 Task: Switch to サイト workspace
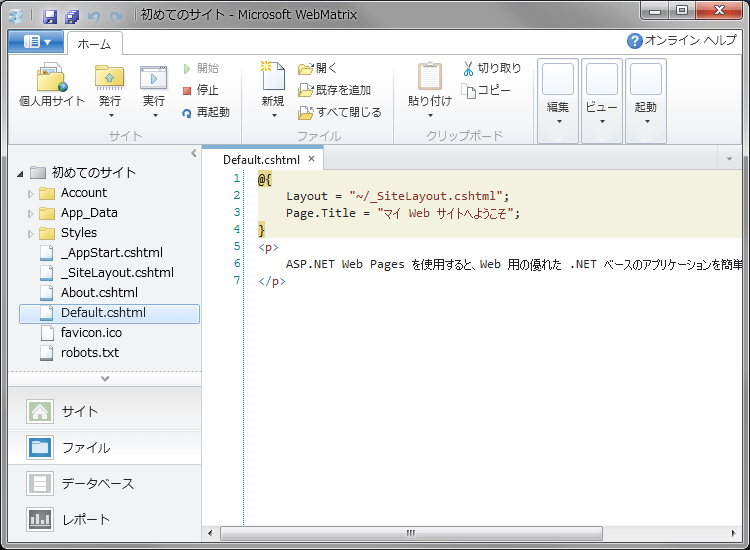pyautogui.click(x=104, y=412)
